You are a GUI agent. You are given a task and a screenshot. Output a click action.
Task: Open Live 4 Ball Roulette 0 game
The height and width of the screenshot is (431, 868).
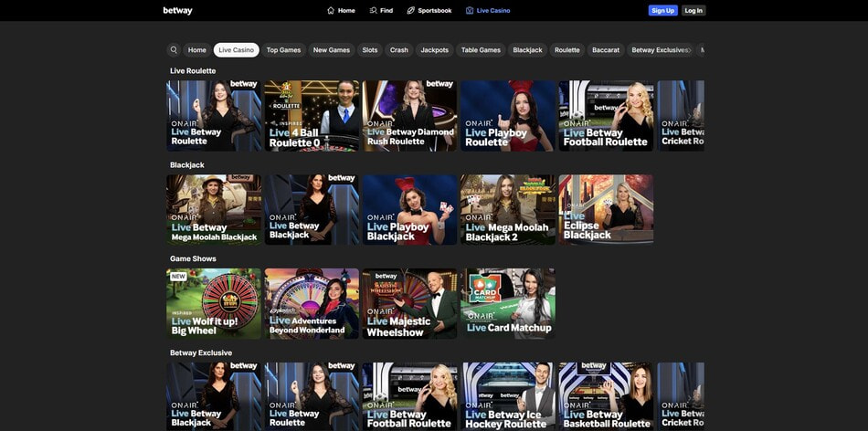click(312, 116)
